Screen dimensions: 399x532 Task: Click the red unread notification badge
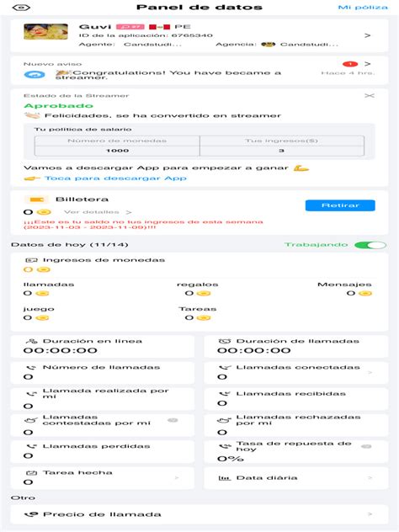[350, 64]
